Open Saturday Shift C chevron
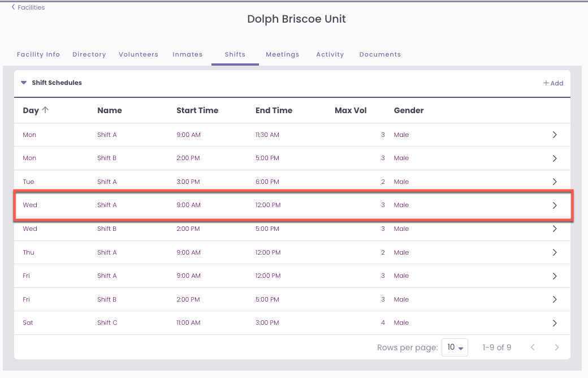 [555, 323]
